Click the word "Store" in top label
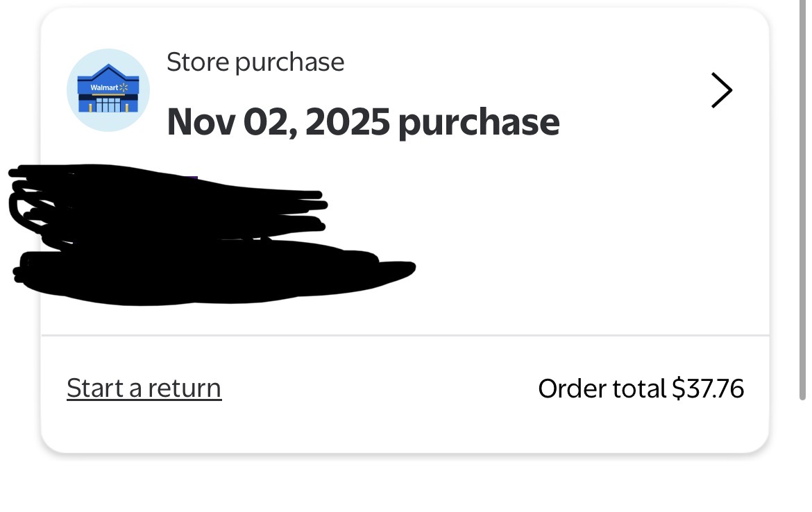The width and height of the screenshot is (812, 512). point(198,62)
